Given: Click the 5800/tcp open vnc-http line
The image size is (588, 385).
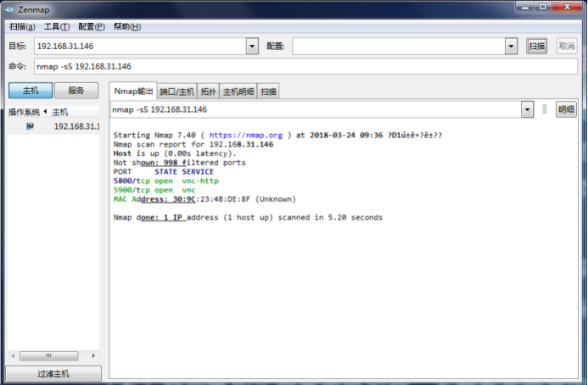Looking at the screenshot, I should 166,181.
